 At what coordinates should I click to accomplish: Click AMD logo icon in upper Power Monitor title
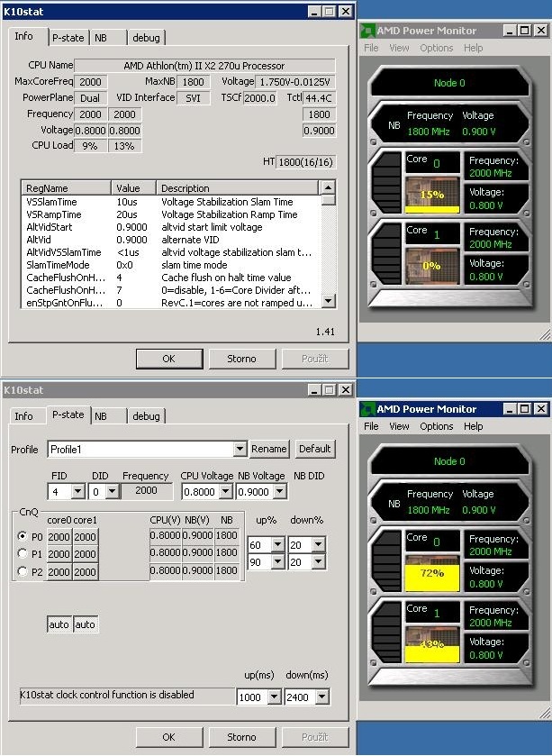tap(367, 31)
